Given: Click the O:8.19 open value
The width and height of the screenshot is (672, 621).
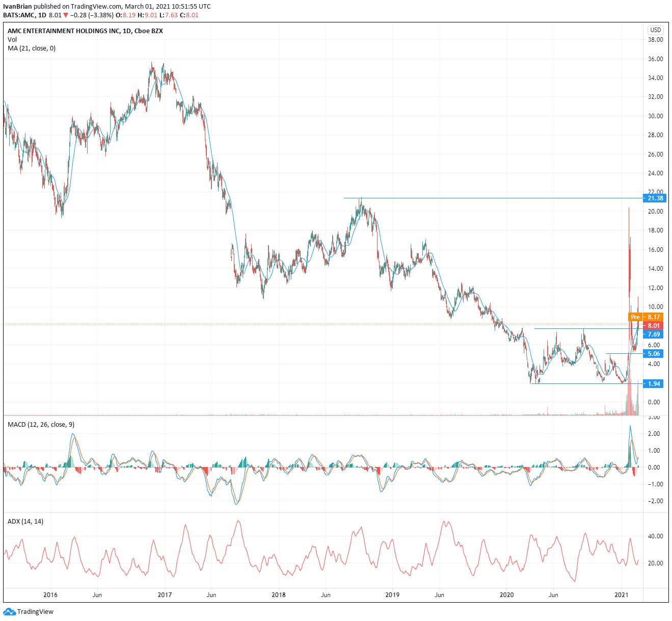Looking at the screenshot, I should coord(126,15).
